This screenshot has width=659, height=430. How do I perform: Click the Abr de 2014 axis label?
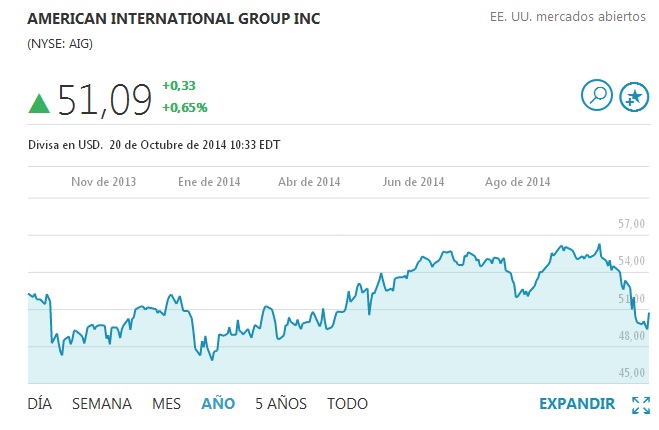[x=309, y=182]
